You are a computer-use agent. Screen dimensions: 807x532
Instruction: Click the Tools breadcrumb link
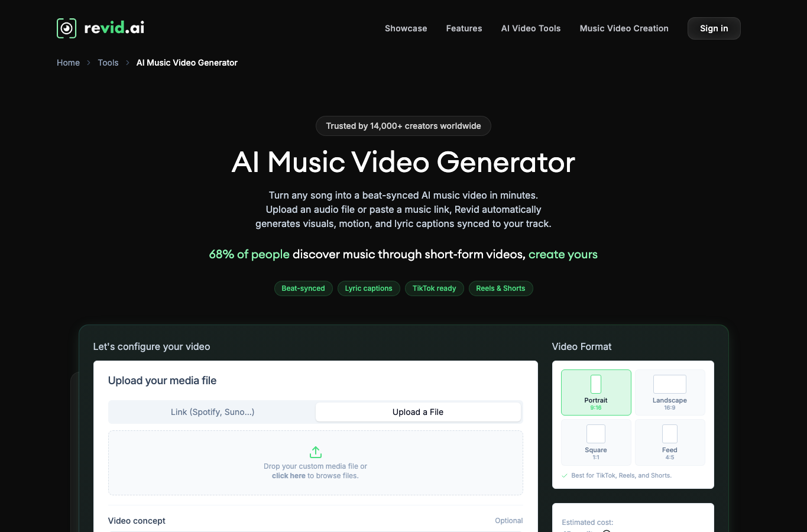coord(108,63)
